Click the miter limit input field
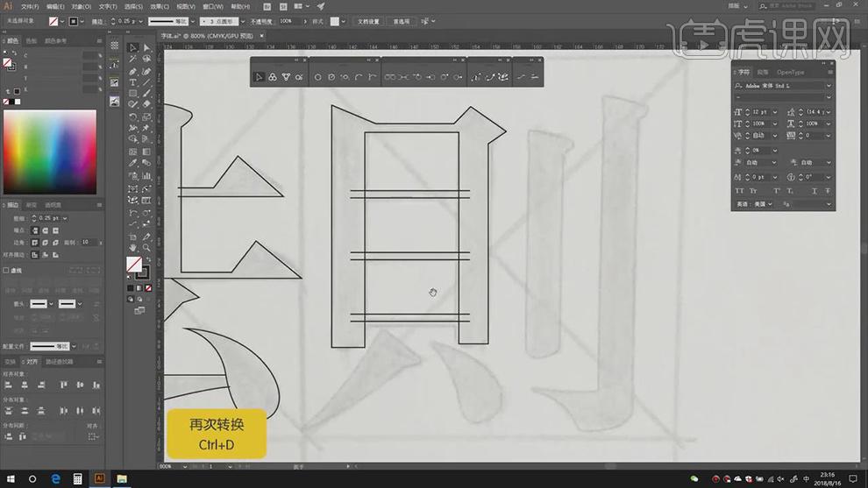The height and width of the screenshot is (488, 868). coord(89,243)
